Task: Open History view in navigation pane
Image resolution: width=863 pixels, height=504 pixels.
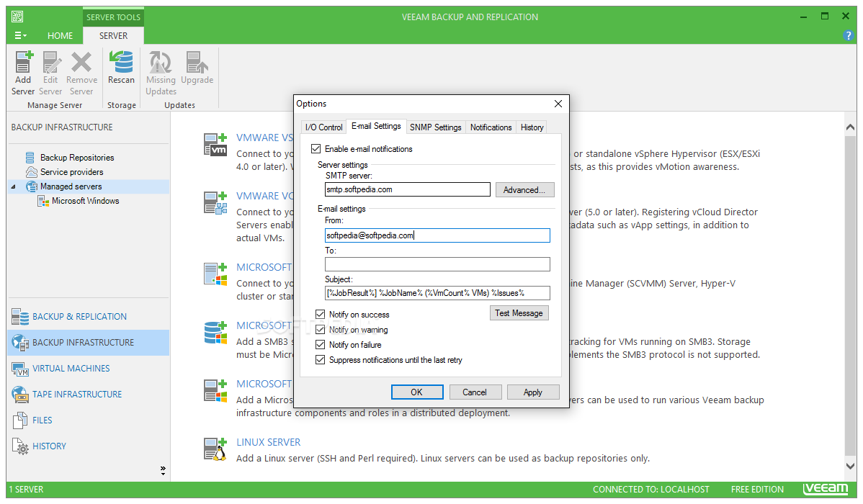Action: pos(88,446)
